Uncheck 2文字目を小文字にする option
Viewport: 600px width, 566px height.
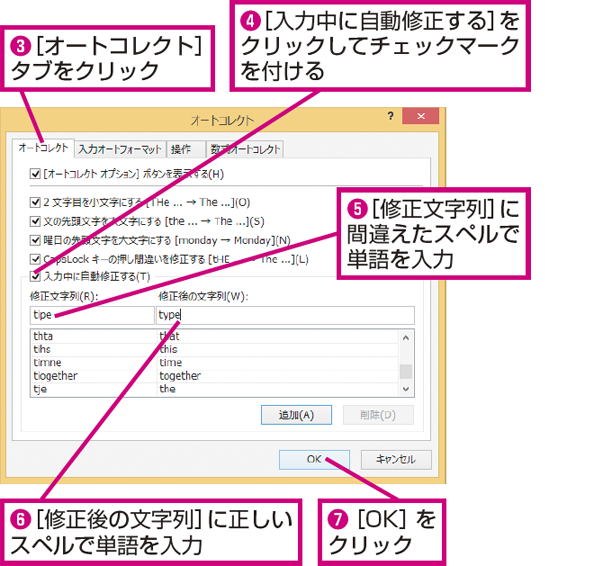(x=37, y=202)
